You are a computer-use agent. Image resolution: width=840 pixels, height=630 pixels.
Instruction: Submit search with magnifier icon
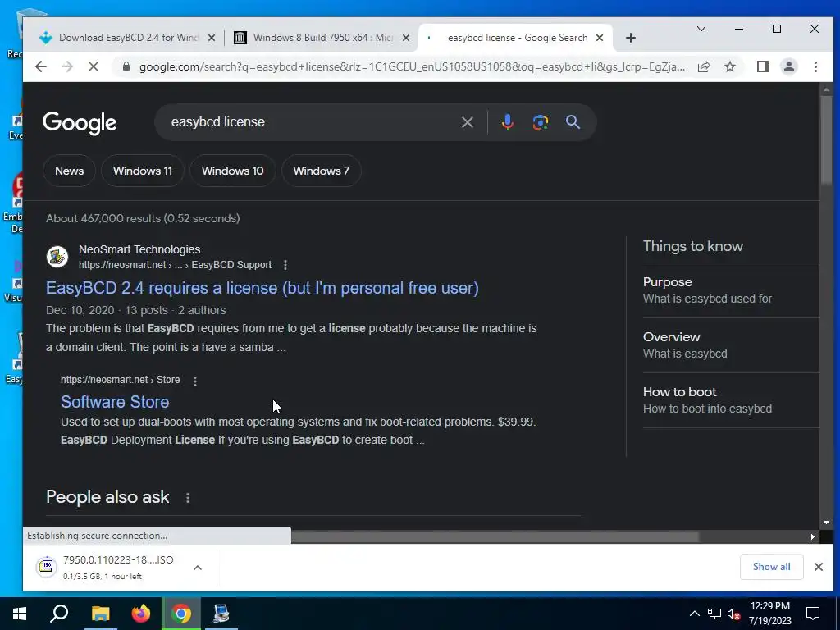pos(573,122)
